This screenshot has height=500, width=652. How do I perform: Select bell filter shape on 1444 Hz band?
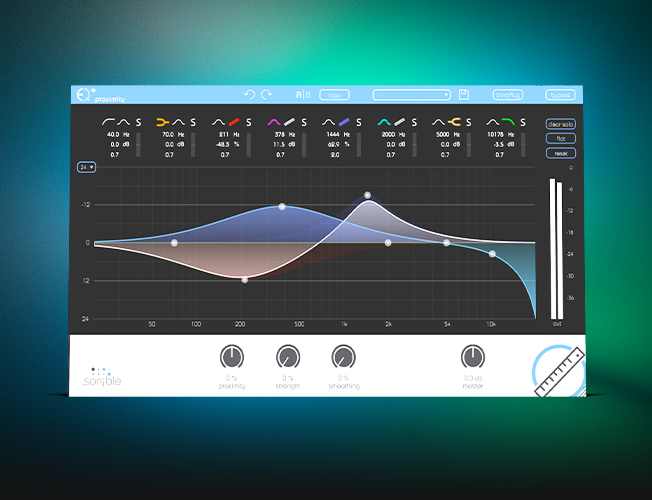coord(328,122)
